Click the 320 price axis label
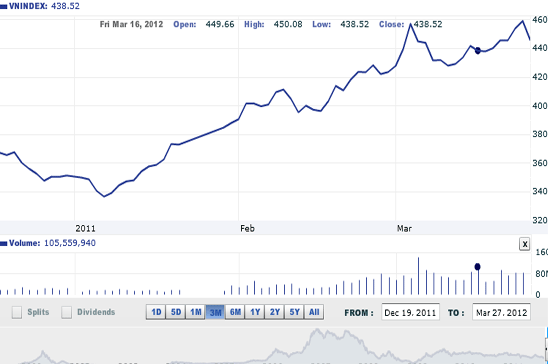Viewport: 550px width, 364px height. [539, 220]
